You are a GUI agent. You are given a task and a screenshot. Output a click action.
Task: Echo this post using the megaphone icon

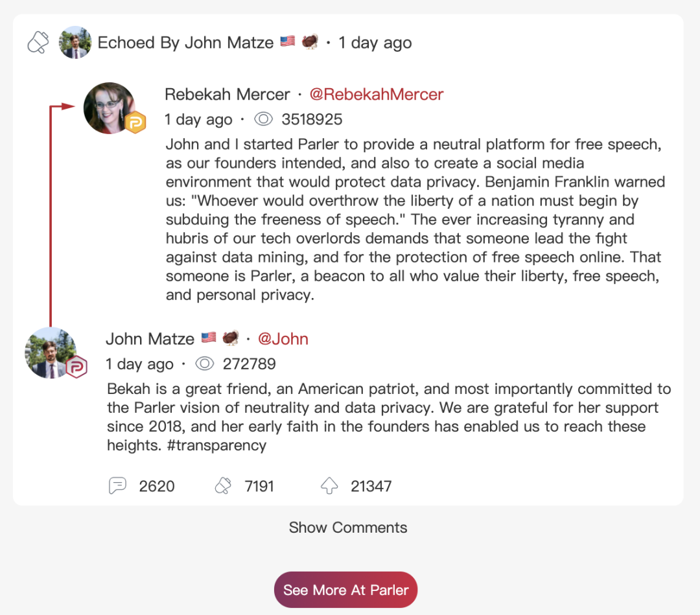pyautogui.click(x=223, y=485)
